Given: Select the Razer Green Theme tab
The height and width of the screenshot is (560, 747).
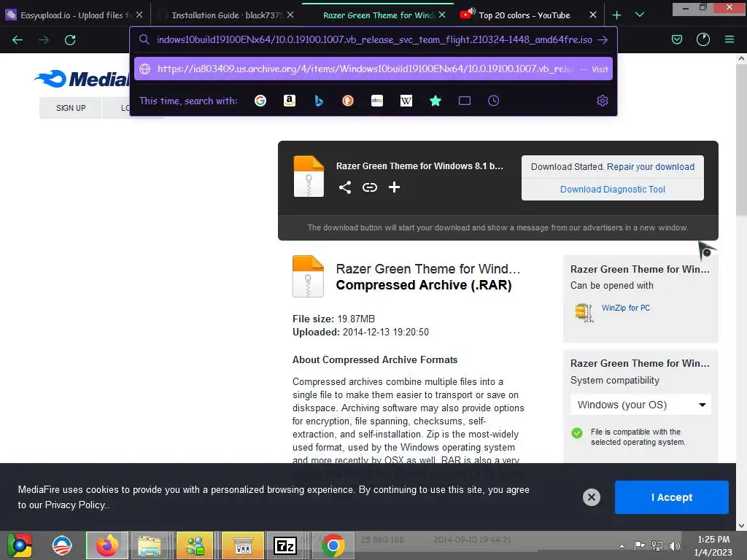Looking at the screenshot, I should [x=379, y=15].
